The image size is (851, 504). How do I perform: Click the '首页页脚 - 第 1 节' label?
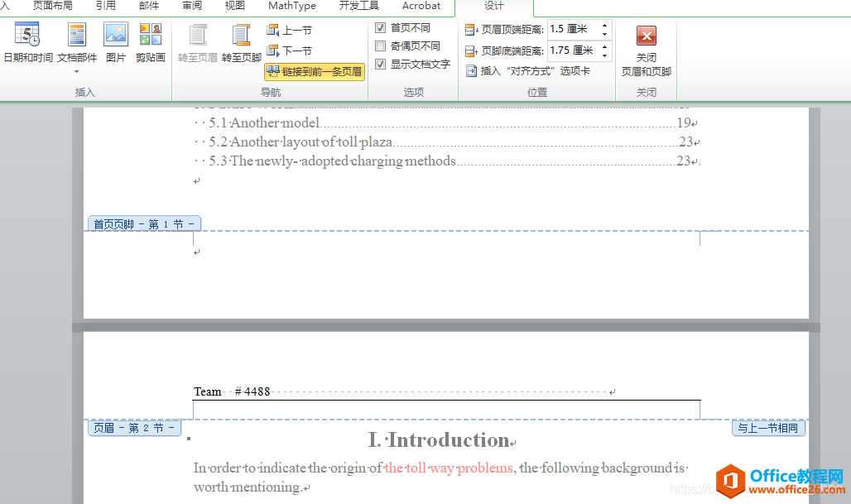(x=144, y=224)
